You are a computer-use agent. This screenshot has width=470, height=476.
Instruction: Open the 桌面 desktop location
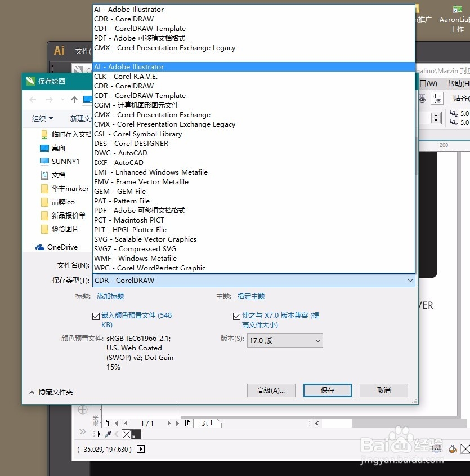click(x=53, y=148)
